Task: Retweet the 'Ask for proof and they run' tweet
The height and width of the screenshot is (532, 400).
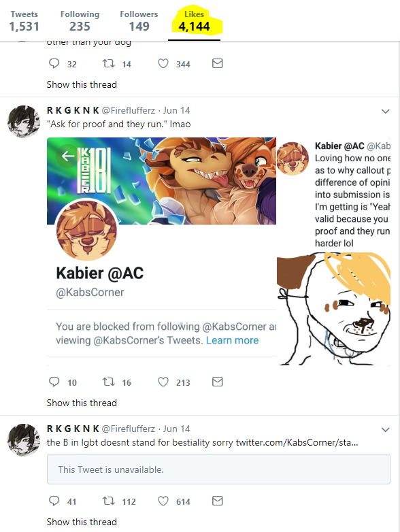Action: (x=109, y=382)
